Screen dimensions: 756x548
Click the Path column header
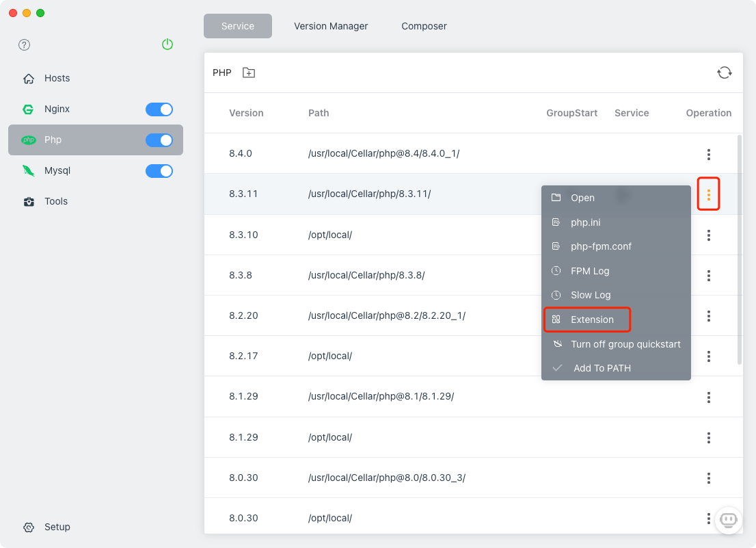[x=319, y=113]
